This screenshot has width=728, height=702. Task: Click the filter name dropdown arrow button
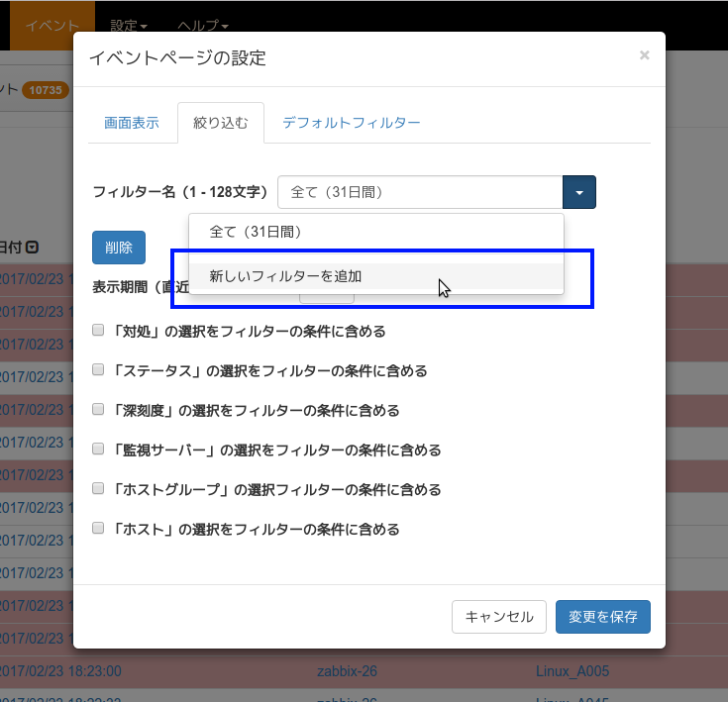coord(579,192)
